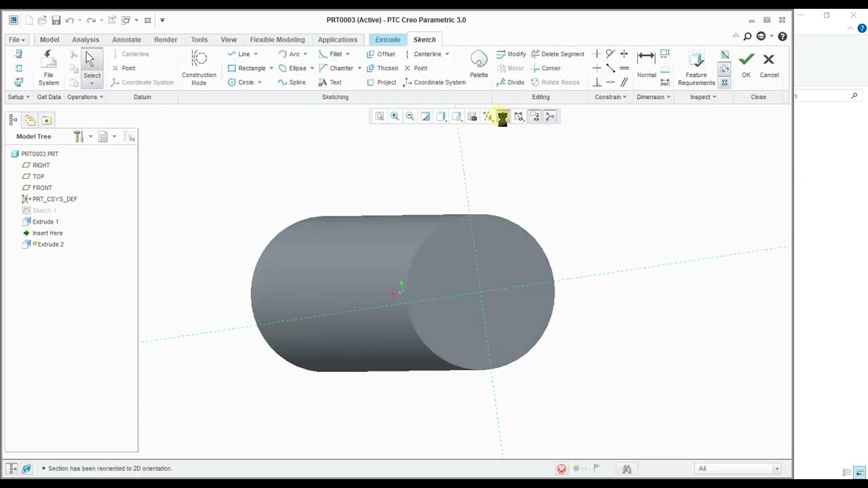Viewport: 868px width, 488px height.
Task: Switch to the Extrude tab
Action: click(x=388, y=39)
